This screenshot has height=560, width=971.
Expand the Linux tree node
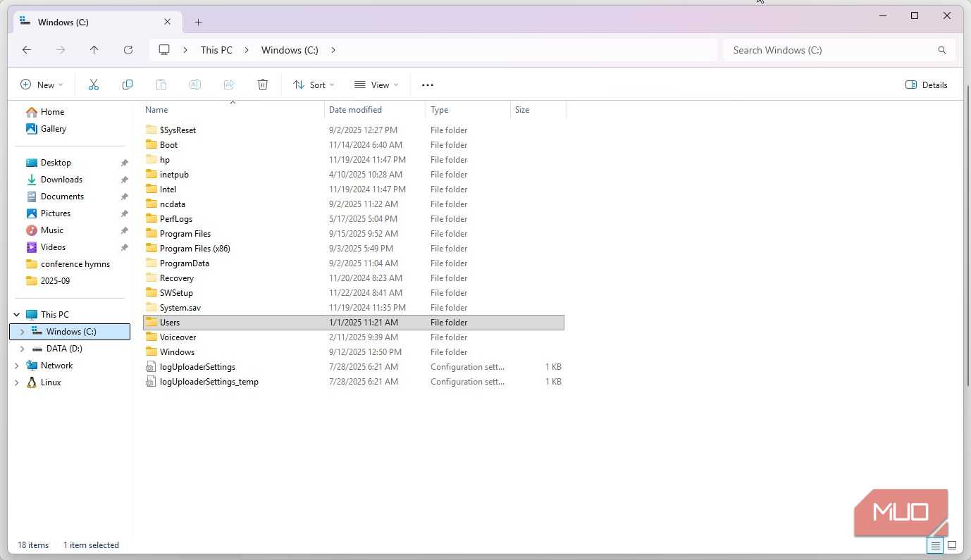[x=17, y=382]
